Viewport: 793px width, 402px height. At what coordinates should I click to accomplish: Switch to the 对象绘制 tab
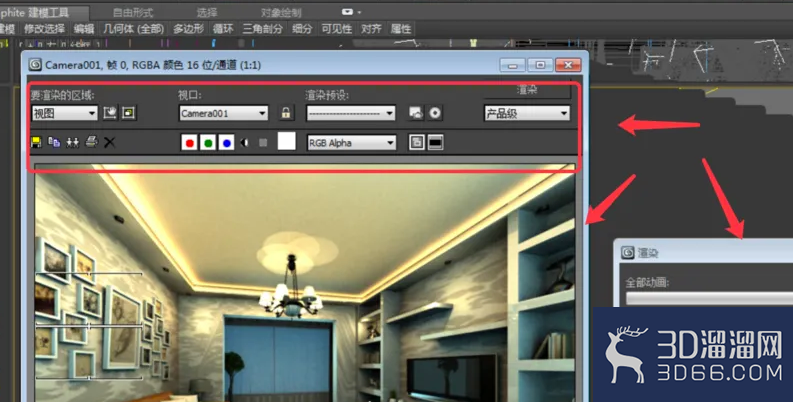[x=281, y=13]
